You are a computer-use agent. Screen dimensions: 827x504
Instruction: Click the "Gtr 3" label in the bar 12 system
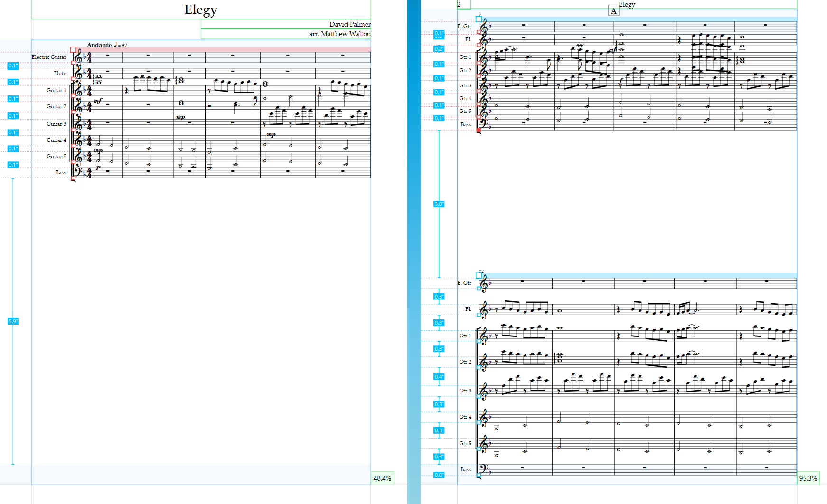tap(465, 391)
